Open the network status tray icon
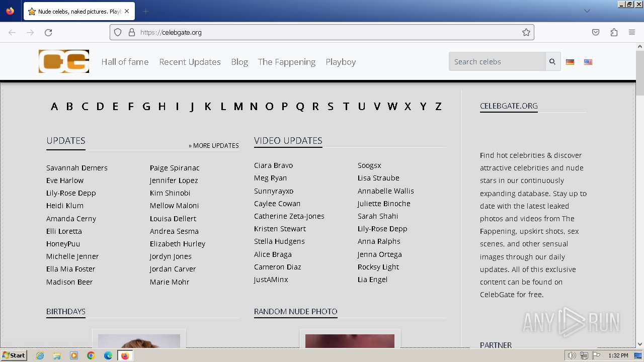 pyautogui.click(x=584, y=355)
